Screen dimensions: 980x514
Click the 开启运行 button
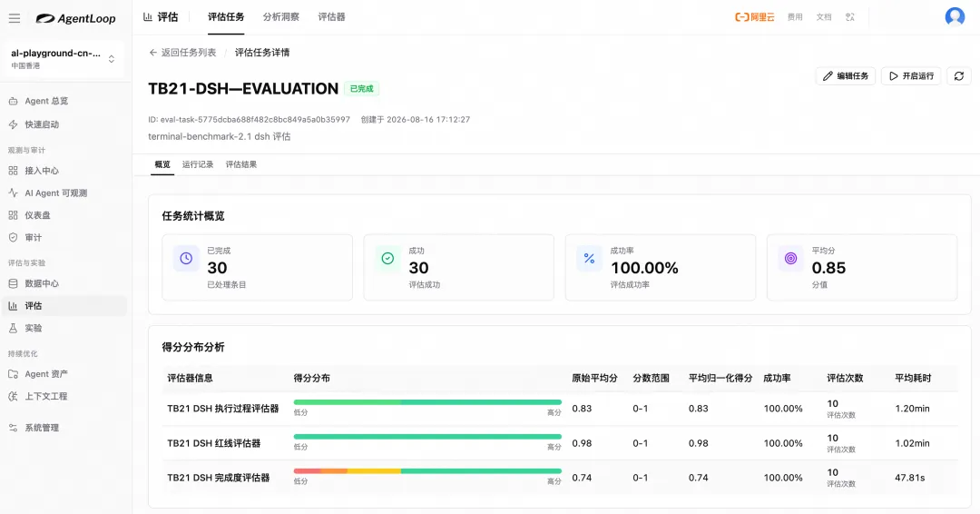coord(911,75)
